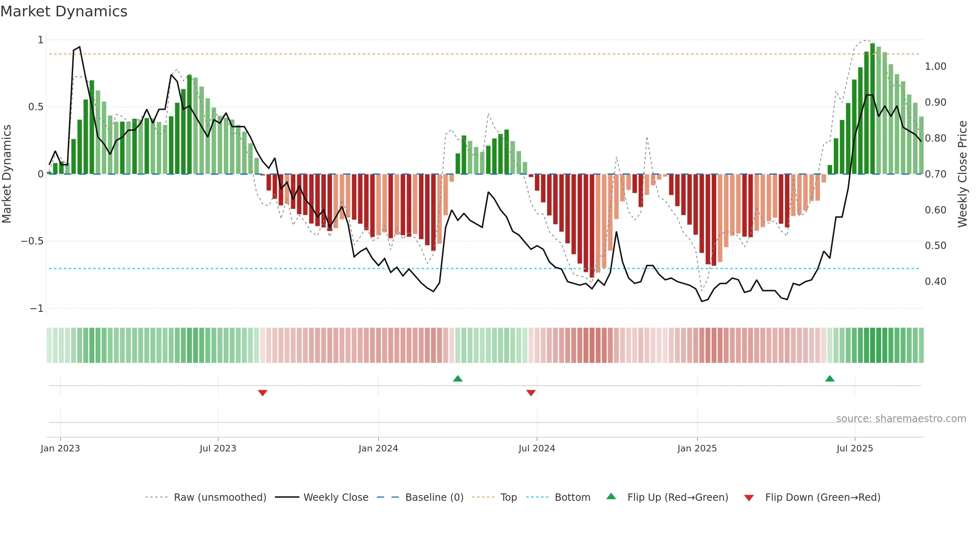Click the left axis tick label 1

pyautogui.click(x=40, y=40)
